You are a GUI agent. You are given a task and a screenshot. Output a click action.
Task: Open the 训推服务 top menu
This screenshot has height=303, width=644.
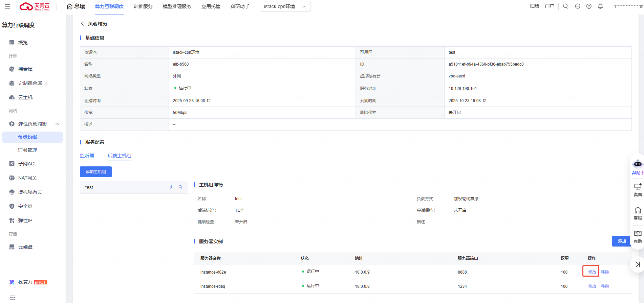[143, 6]
